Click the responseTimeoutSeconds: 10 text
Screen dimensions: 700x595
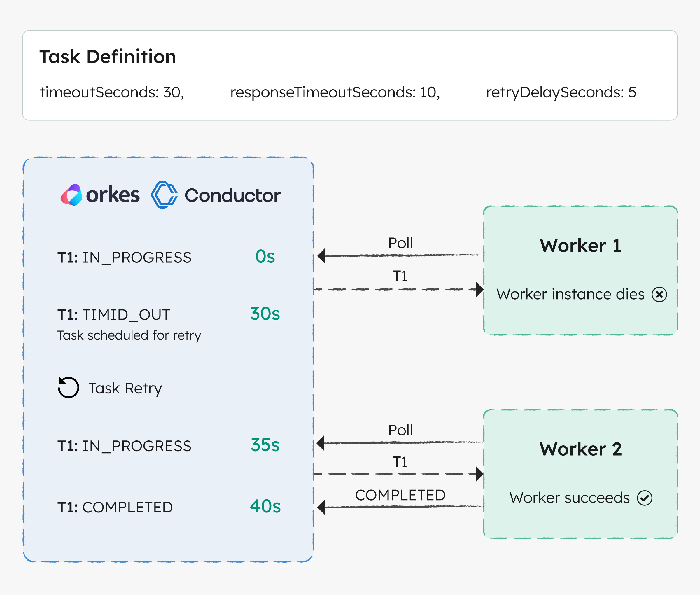point(335,92)
